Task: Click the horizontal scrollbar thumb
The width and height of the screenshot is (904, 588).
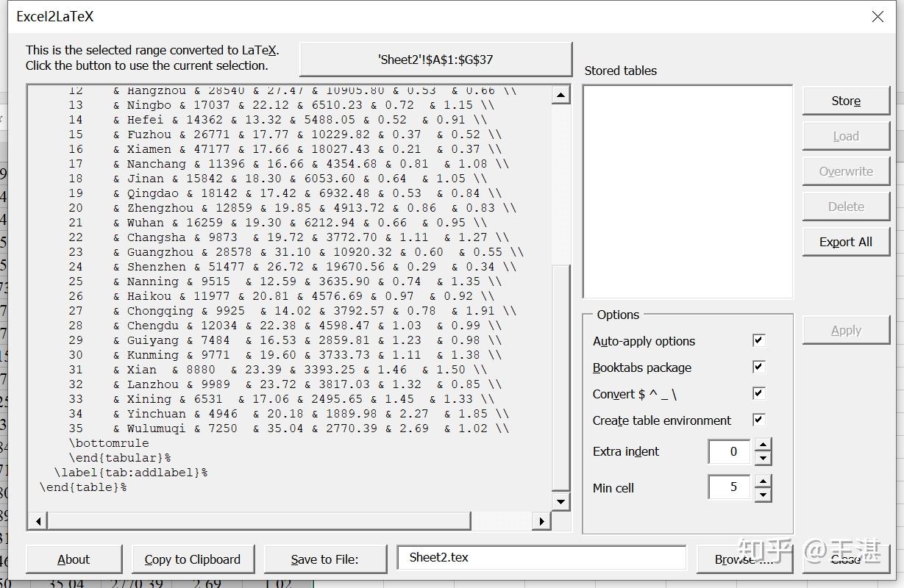Action: point(259,521)
